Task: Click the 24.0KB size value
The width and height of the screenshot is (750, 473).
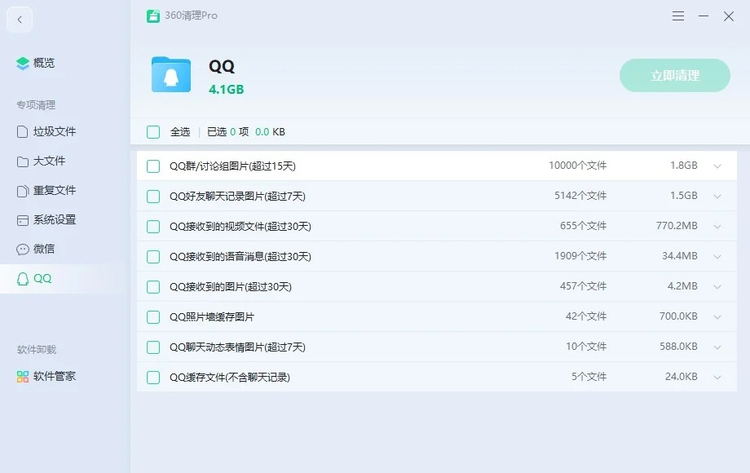Action: [x=681, y=376]
